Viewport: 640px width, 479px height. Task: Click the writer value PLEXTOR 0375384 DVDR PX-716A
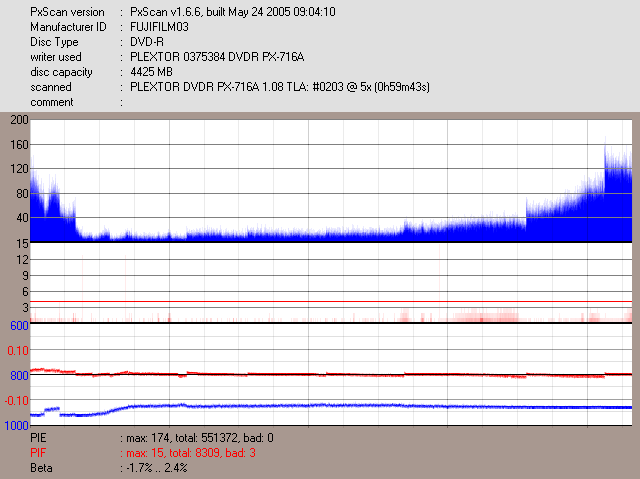[217, 57]
